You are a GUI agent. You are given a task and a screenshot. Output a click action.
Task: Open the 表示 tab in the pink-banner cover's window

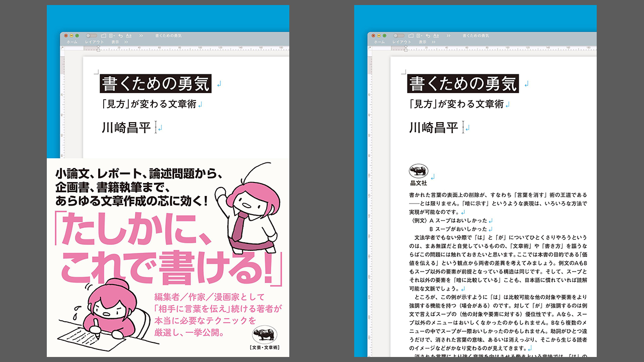click(x=115, y=42)
